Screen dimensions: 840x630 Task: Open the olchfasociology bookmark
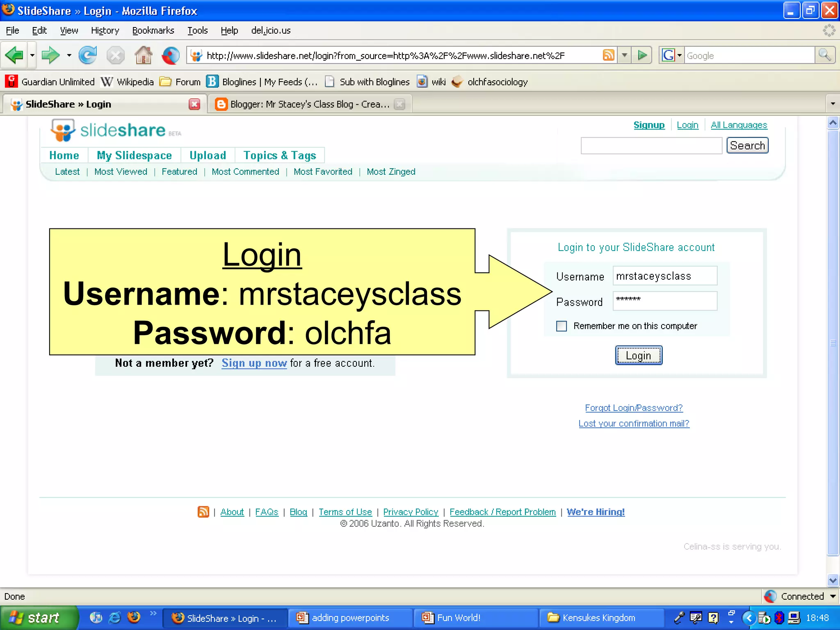(x=489, y=82)
